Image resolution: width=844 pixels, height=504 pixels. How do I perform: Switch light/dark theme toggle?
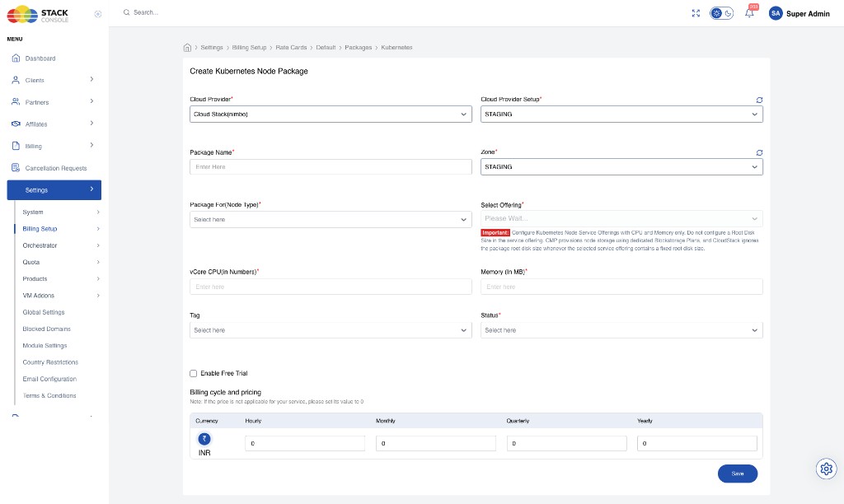click(x=722, y=13)
